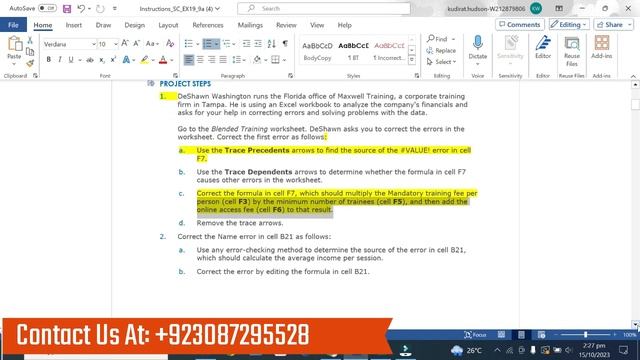Click the Copy icon
The image size is (640, 360).
pyautogui.click(x=30, y=52)
